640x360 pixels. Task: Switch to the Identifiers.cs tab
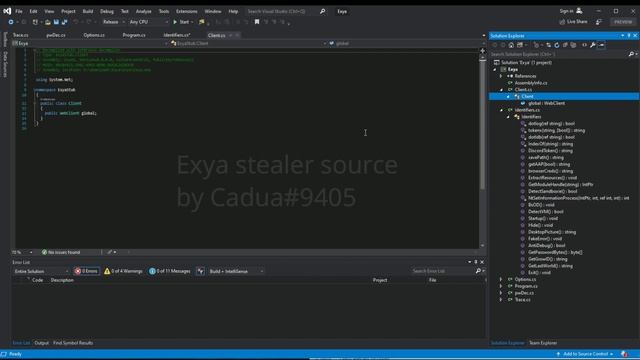pyautogui.click(x=177, y=35)
